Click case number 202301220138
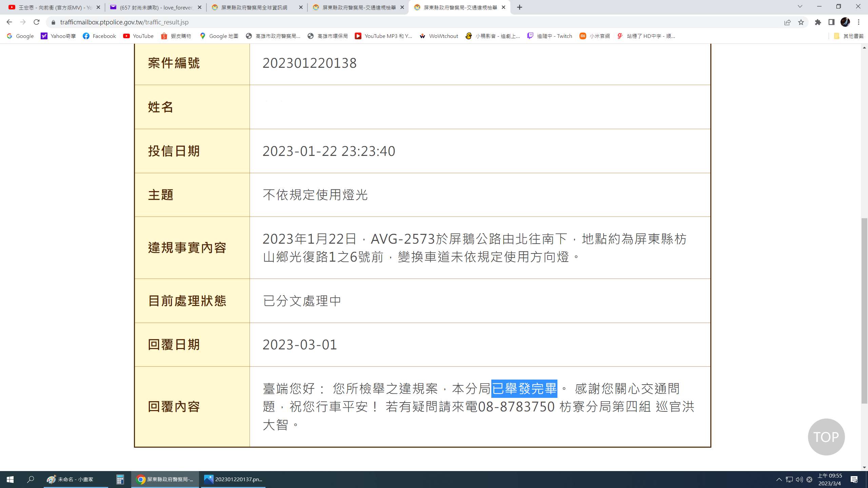The width and height of the screenshot is (868, 488). 310,63
